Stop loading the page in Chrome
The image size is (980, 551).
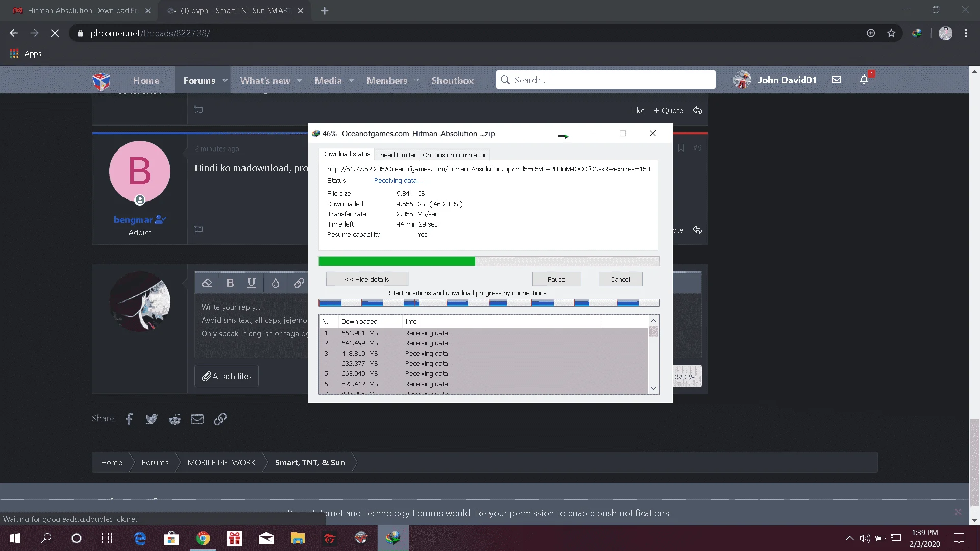click(x=55, y=33)
